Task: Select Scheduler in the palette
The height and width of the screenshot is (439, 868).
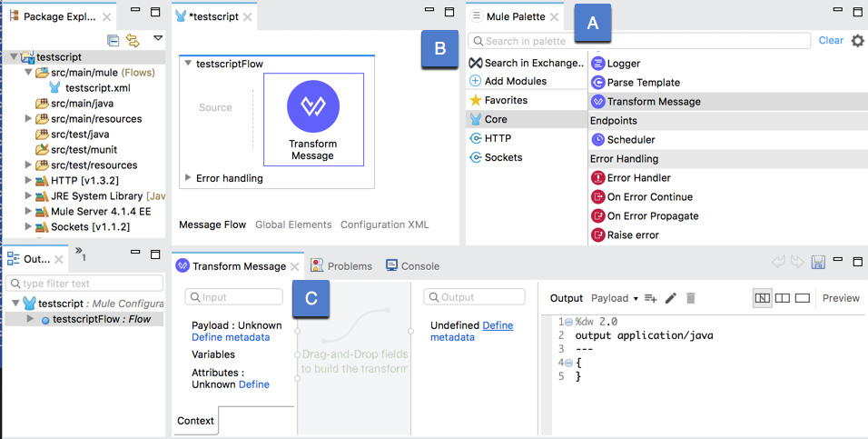Action: [x=630, y=140]
